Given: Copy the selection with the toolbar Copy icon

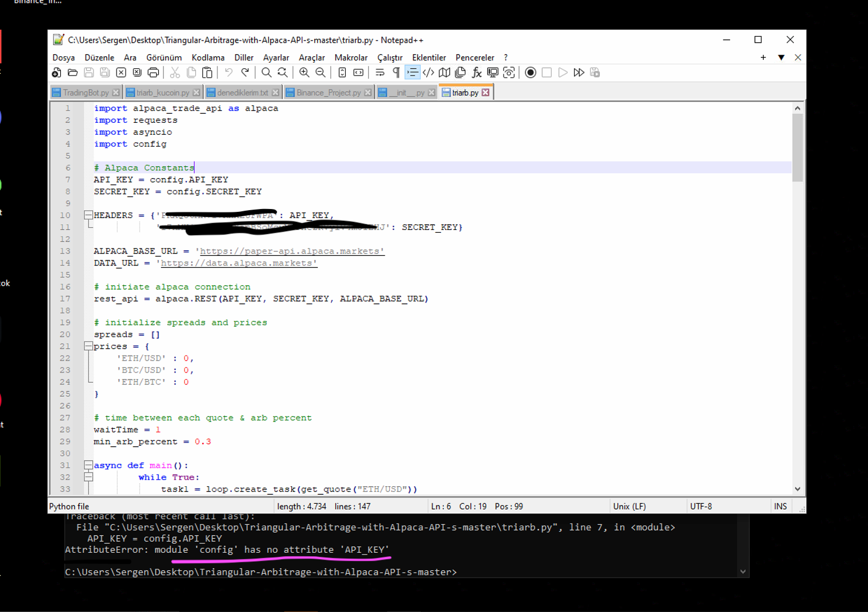Looking at the screenshot, I should 192,73.
